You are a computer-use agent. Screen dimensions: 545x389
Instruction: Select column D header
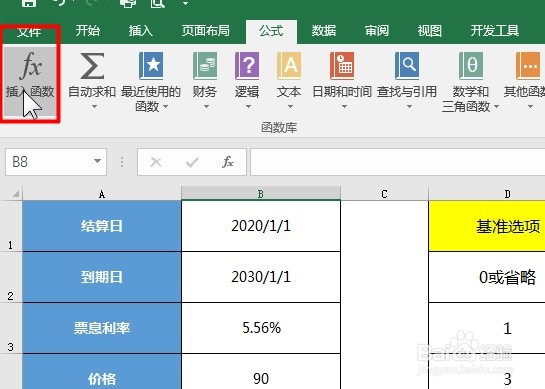pyautogui.click(x=487, y=194)
